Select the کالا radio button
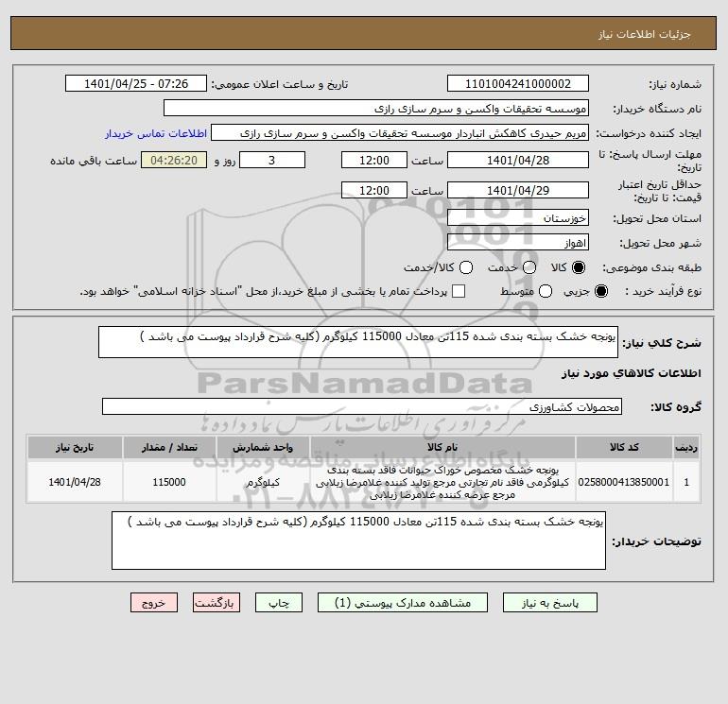The width and height of the screenshot is (728, 704). [x=579, y=267]
